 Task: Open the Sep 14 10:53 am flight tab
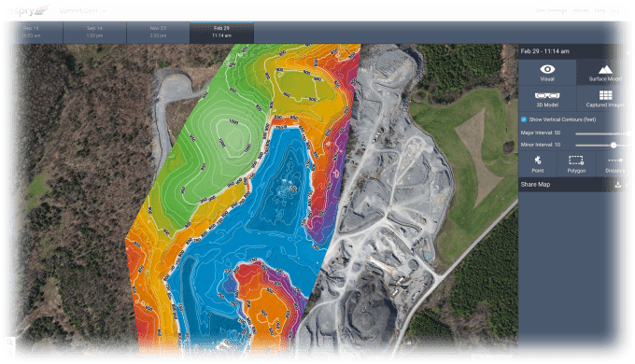(31, 32)
